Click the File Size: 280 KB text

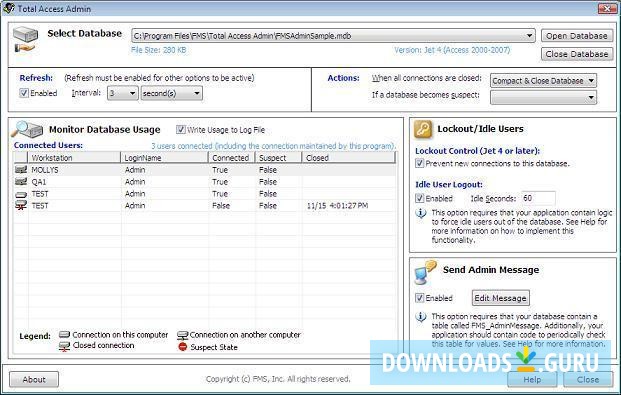(x=158, y=50)
